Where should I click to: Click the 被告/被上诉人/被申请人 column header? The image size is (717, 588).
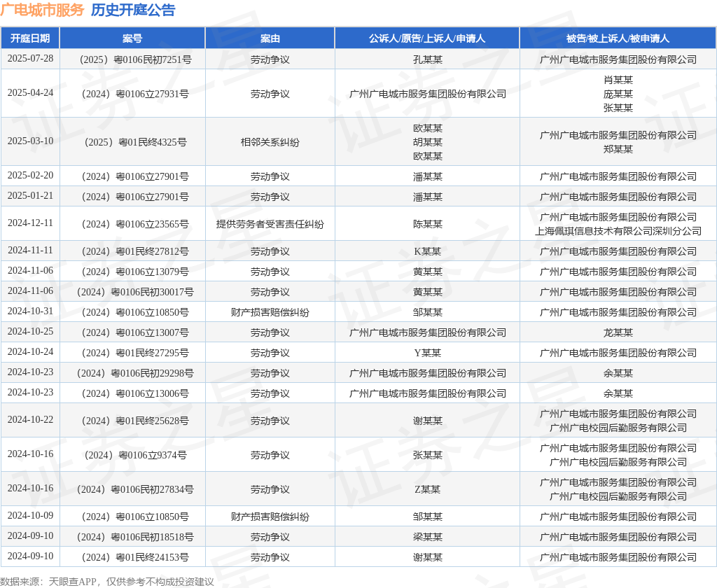click(x=618, y=38)
